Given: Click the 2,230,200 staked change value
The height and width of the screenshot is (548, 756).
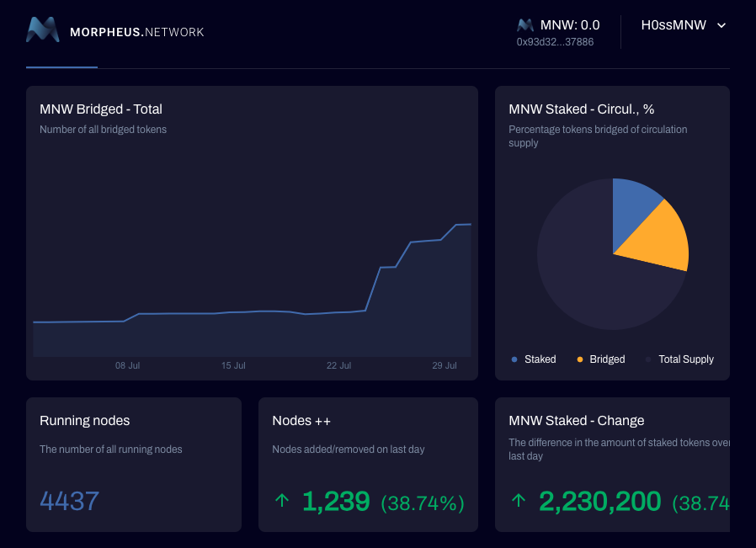Looking at the screenshot, I should point(599,501).
